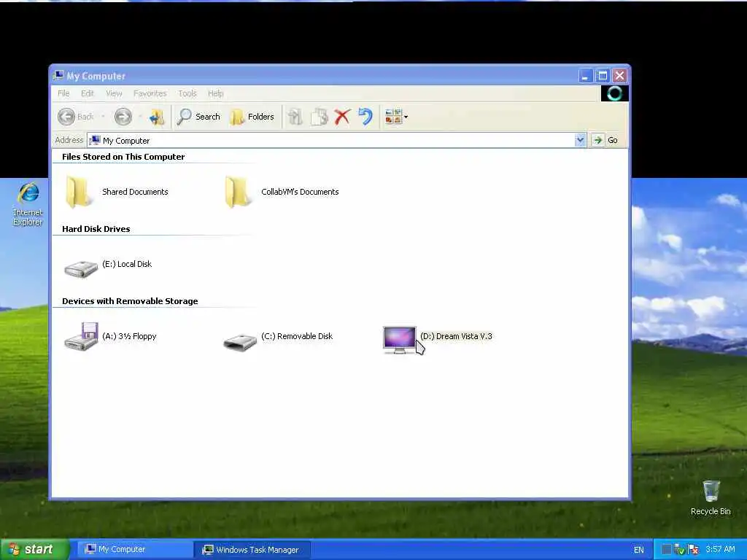Click the network disconnected tray icon

point(694,550)
